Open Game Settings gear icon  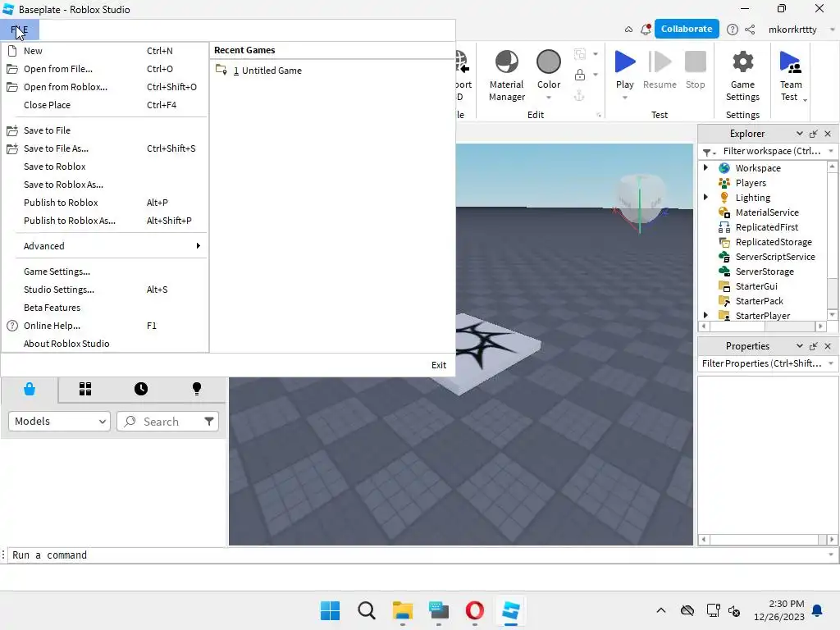(742, 62)
